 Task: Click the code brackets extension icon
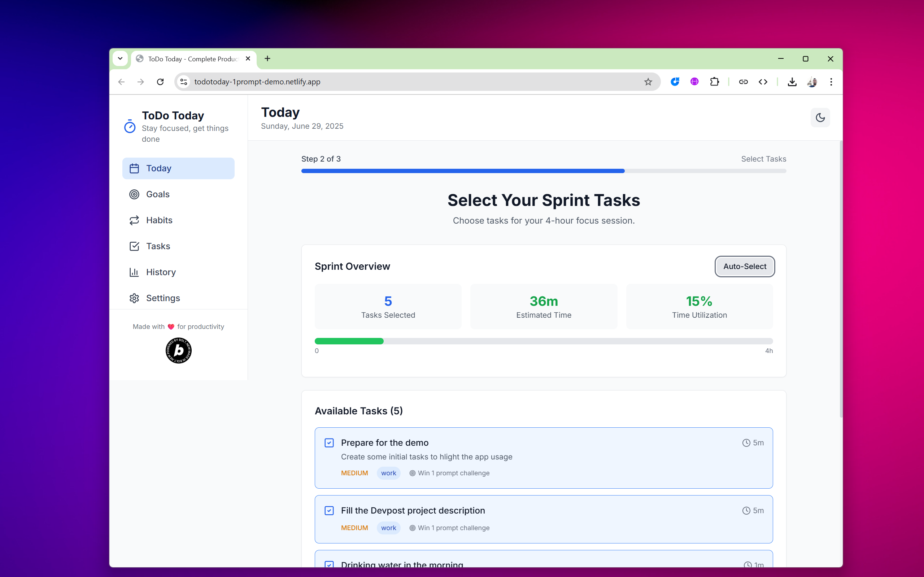(763, 82)
